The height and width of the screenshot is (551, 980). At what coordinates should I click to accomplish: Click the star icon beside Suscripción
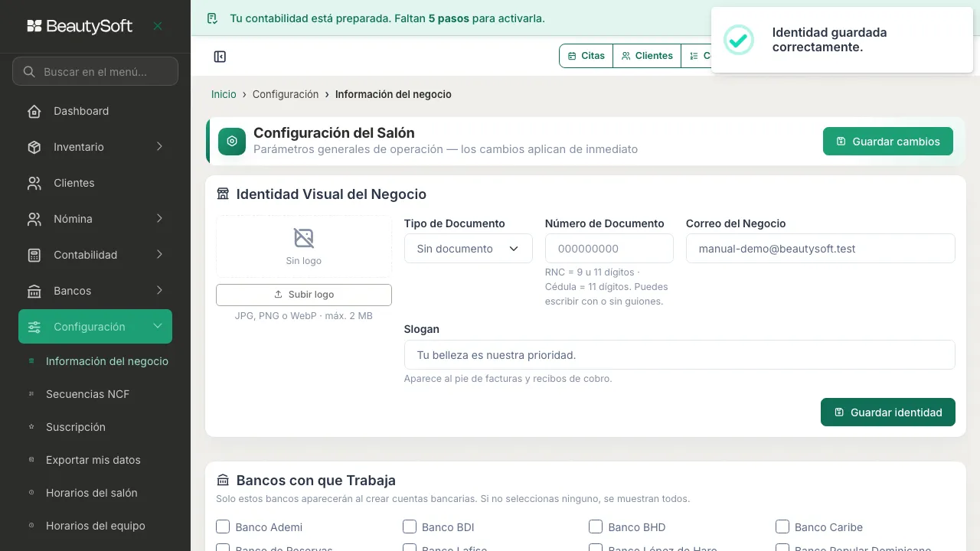(x=31, y=427)
